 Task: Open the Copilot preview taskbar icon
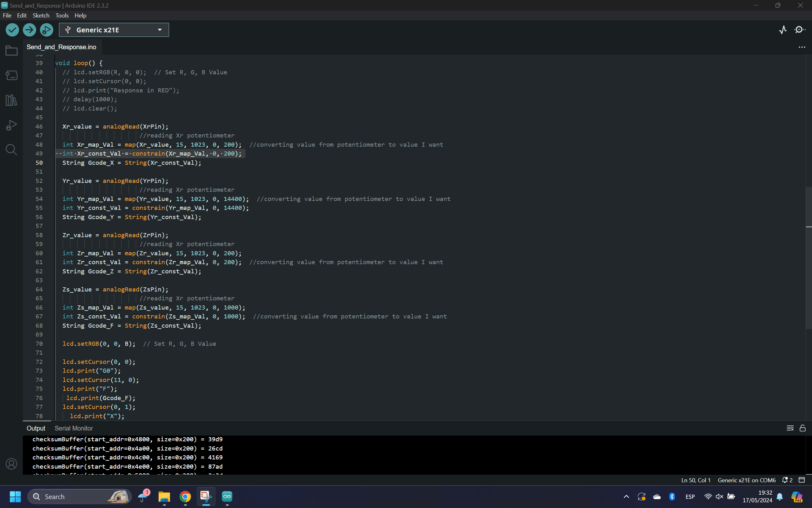796,497
